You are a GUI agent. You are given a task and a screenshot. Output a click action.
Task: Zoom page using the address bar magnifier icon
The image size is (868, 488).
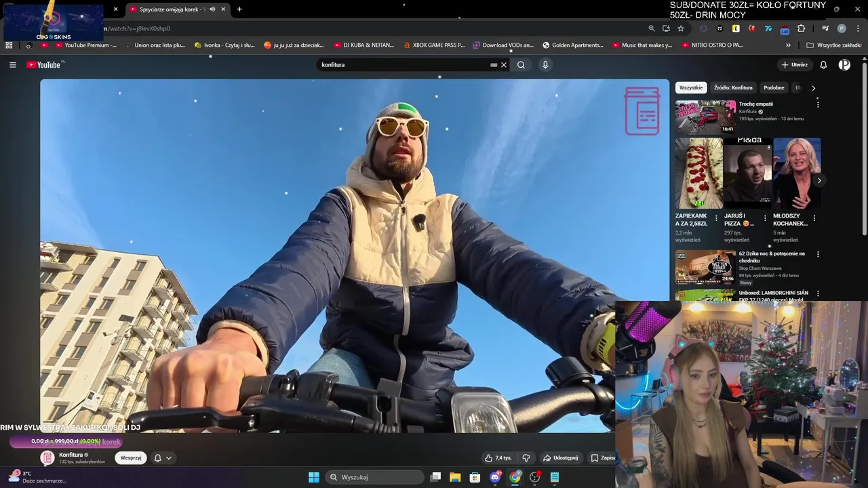(652, 28)
